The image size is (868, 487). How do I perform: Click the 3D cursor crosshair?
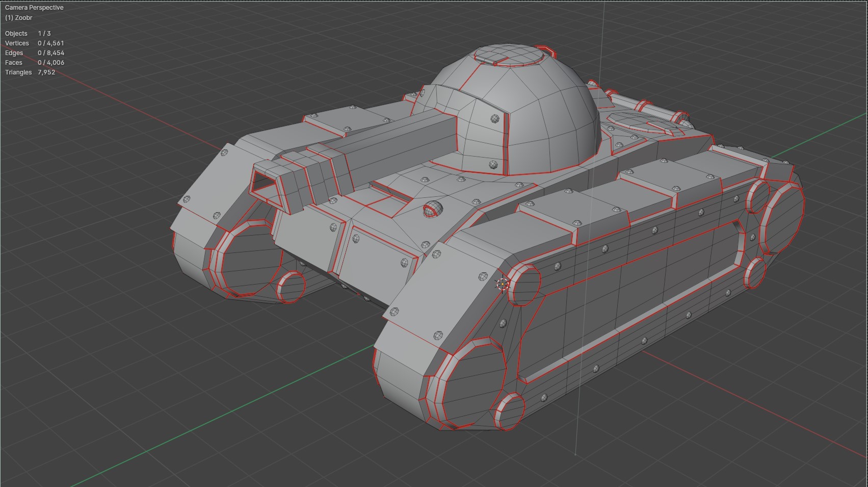[x=503, y=284]
